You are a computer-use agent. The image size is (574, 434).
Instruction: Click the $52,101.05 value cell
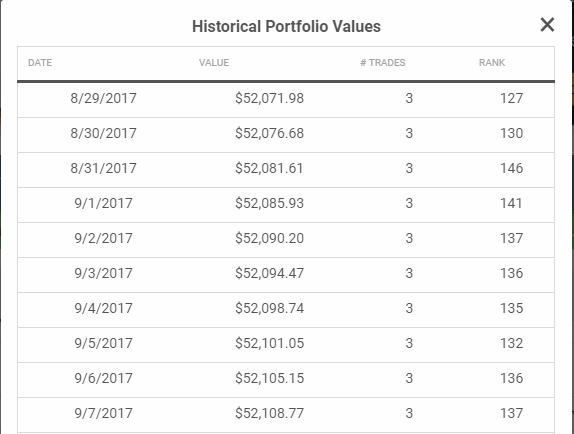point(269,343)
